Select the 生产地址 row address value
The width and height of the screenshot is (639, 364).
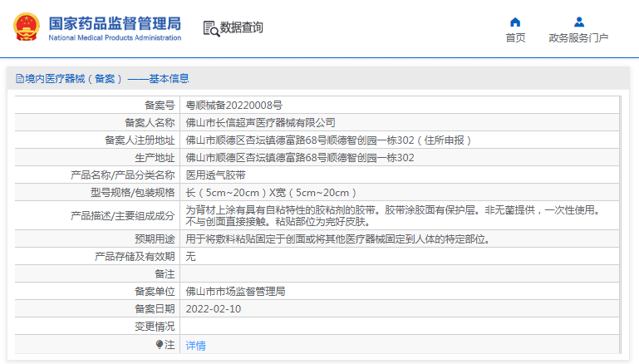(300, 158)
